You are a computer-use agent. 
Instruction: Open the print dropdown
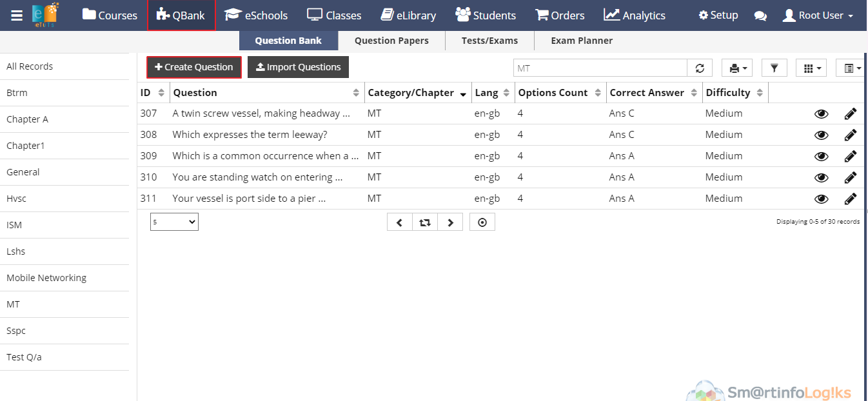(x=737, y=68)
